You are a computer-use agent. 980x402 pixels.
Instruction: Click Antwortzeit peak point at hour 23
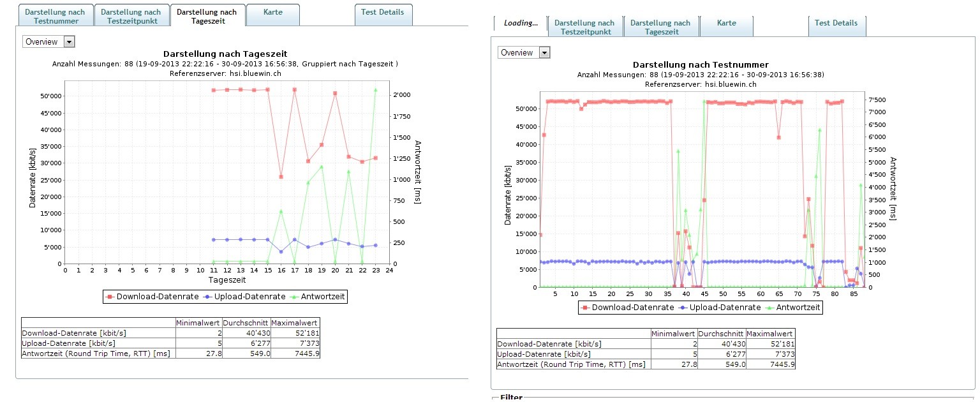[x=375, y=90]
